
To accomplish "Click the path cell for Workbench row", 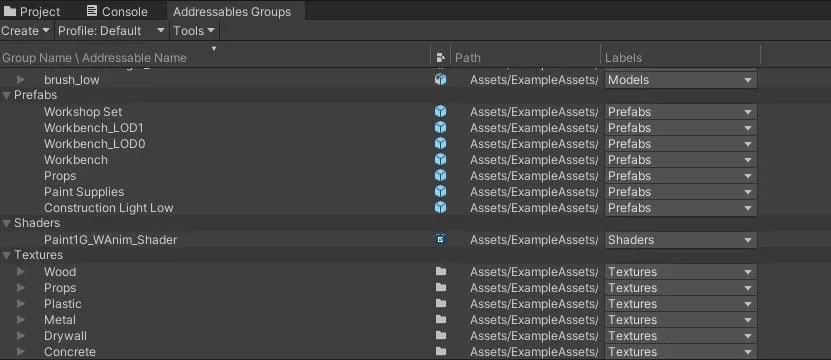I will pyautogui.click(x=534, y=160).
